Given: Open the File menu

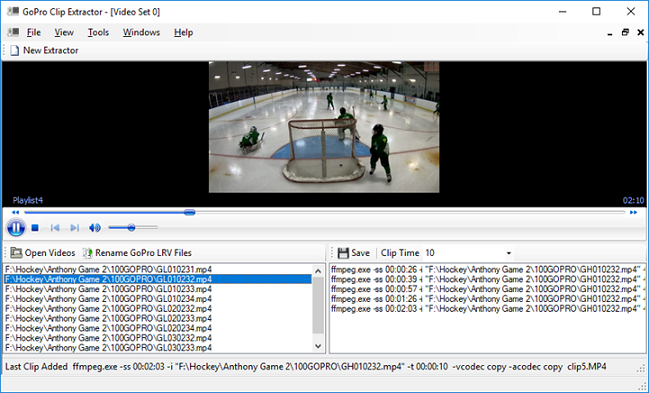Looking at the screenshot, I should coord(34,32).
